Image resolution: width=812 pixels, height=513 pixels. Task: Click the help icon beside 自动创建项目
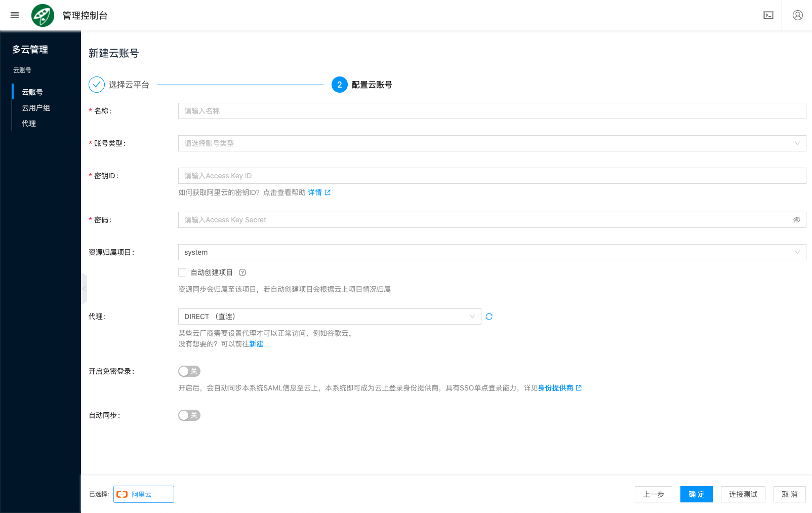[x=242, y=272]
